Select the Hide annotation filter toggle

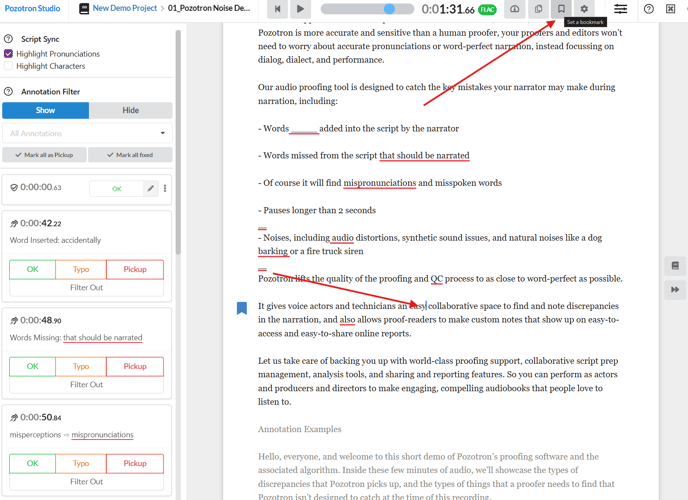[x=131, y=111]
